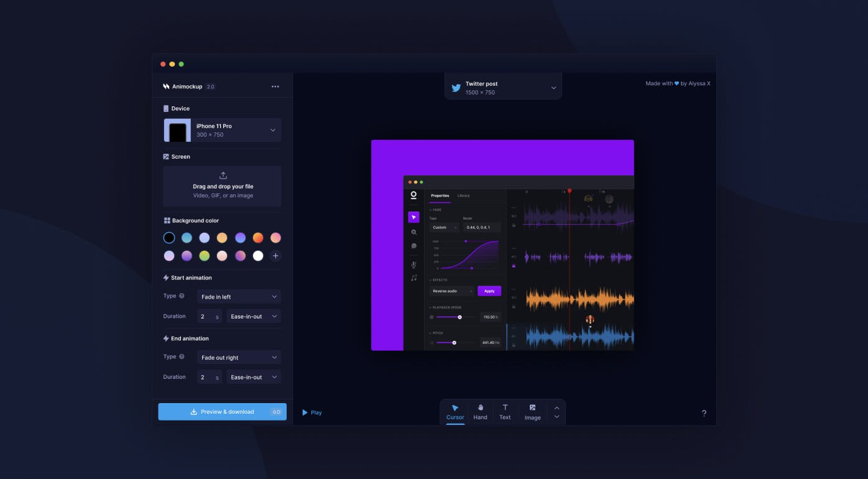Open the Reverse audio dropdown in the mockup

coord(452,291)
